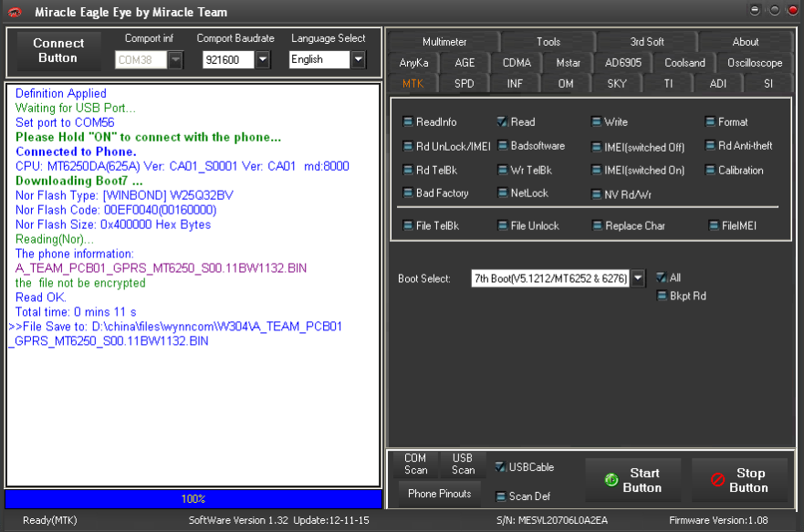Tick the Rd TelBk checkbox

(408, 170)
